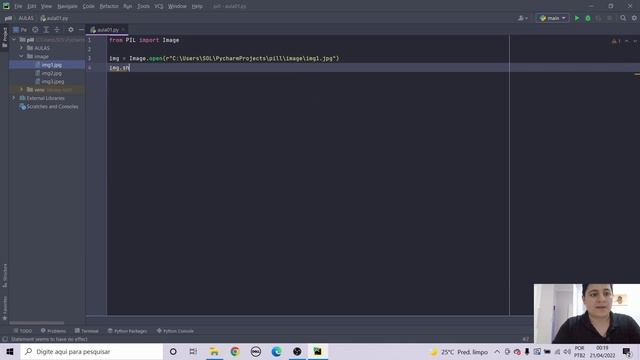
Task: Start debugging with the green bug icon
Action: coord(588,18)
